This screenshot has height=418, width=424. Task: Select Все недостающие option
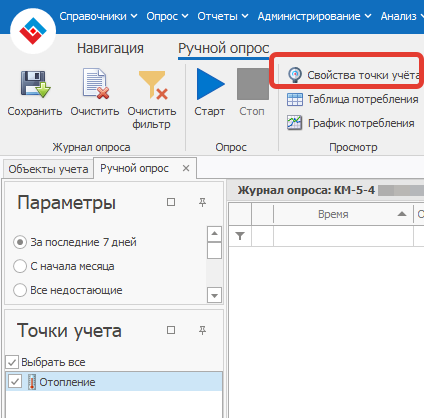pos(68,290)
